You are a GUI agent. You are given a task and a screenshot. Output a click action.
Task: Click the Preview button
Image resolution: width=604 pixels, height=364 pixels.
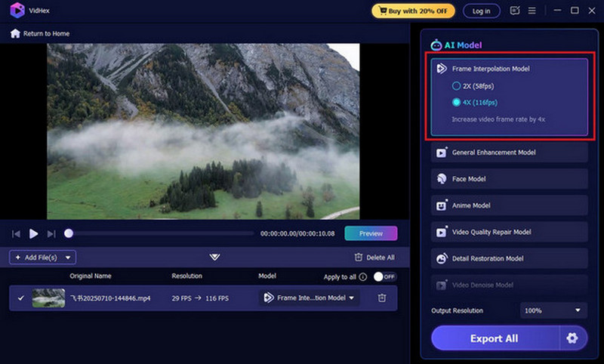pos(371,233)
